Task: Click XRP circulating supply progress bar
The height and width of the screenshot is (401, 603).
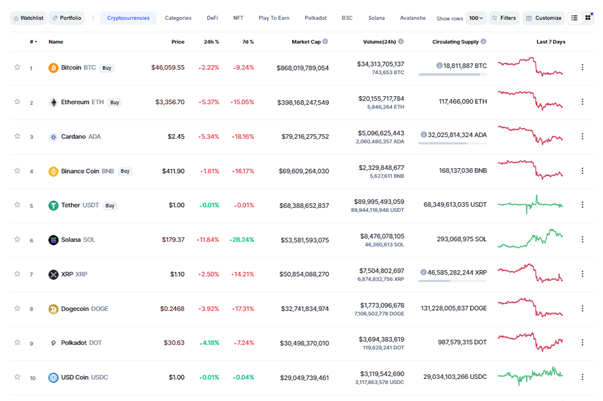Action: (453, 281)
